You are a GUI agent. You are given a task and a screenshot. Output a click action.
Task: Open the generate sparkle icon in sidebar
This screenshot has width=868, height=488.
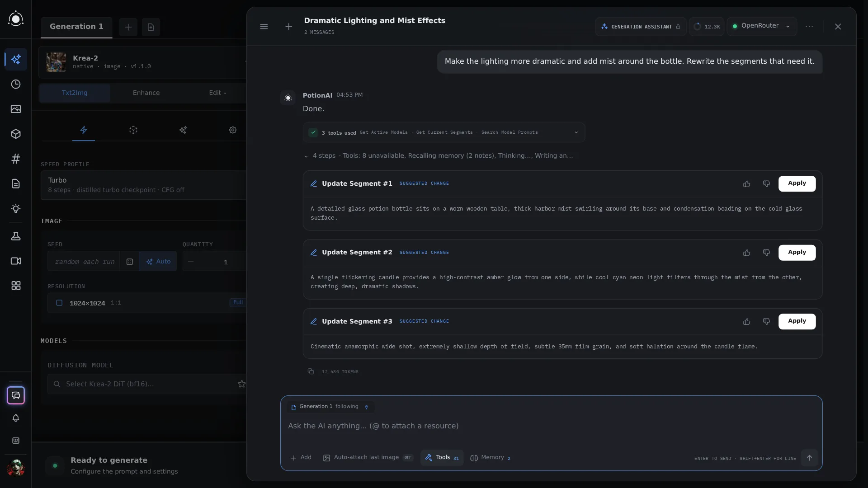click(16, 59)
